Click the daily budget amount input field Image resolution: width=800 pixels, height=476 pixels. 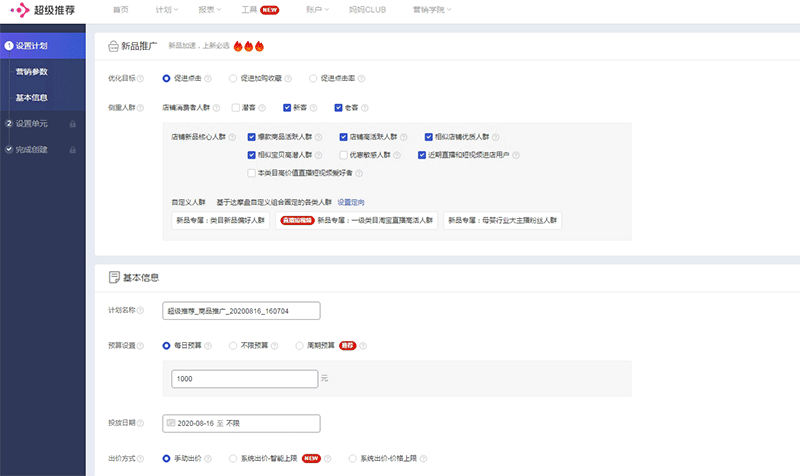[245, 379]
